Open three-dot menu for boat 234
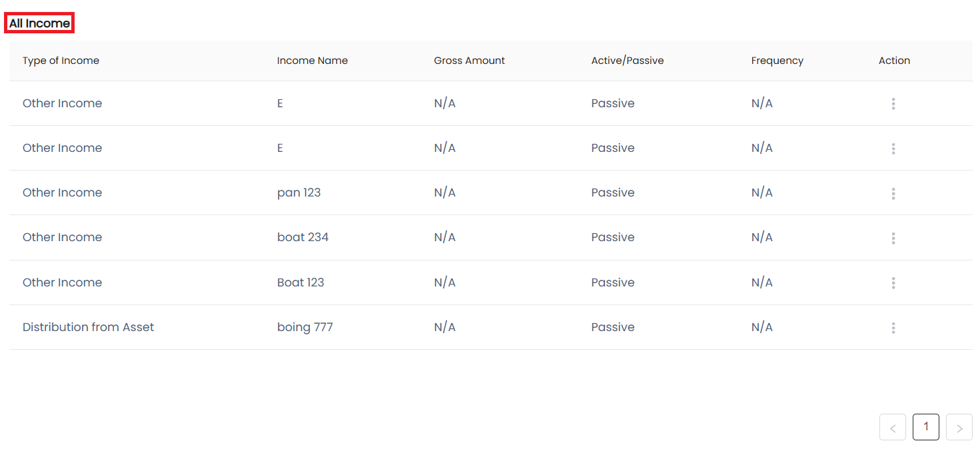980x459 pixels. (x=893, y=238)
